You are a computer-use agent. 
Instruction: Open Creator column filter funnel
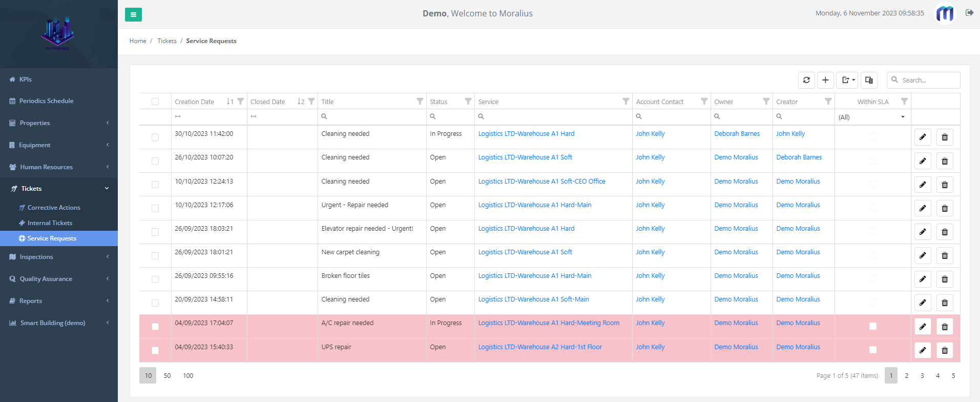(828, 102)
